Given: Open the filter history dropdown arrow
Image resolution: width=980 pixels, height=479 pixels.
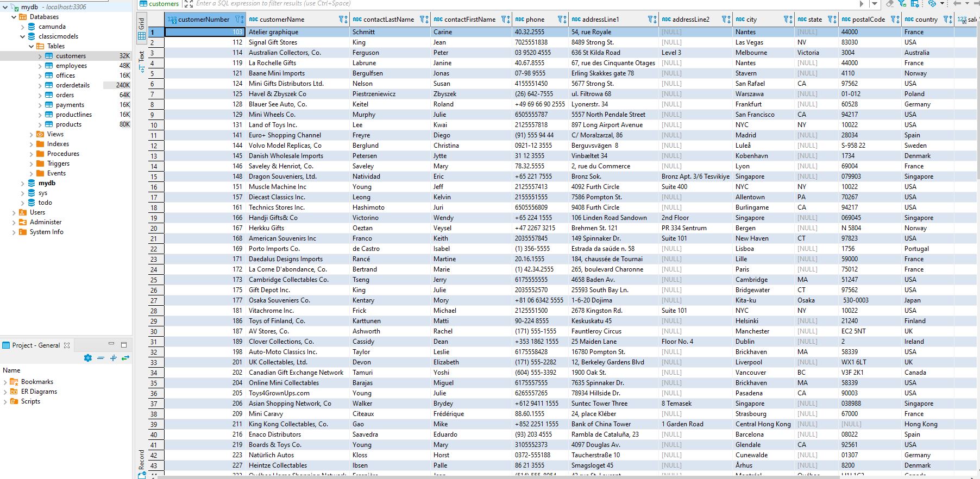Looking at the screenshot, I should tap(875, 3).
